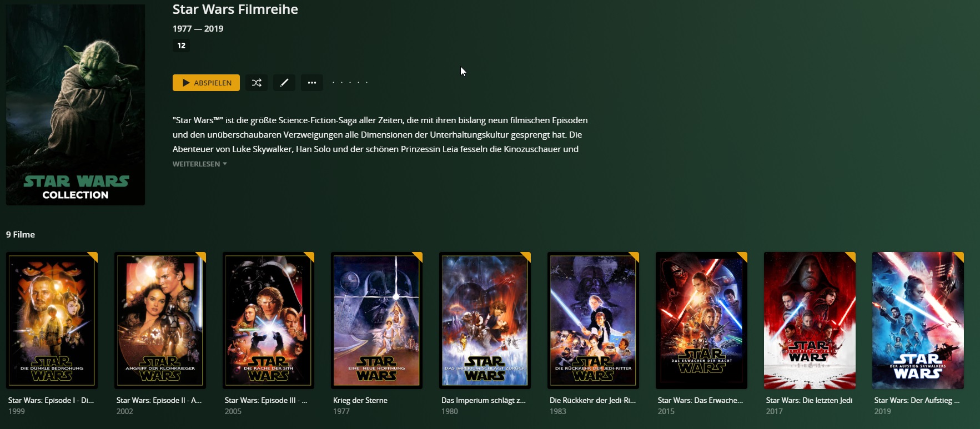Click title link 'Das Imperium schlägt z...'
980x429 pixels.
[x=484, y=400]
